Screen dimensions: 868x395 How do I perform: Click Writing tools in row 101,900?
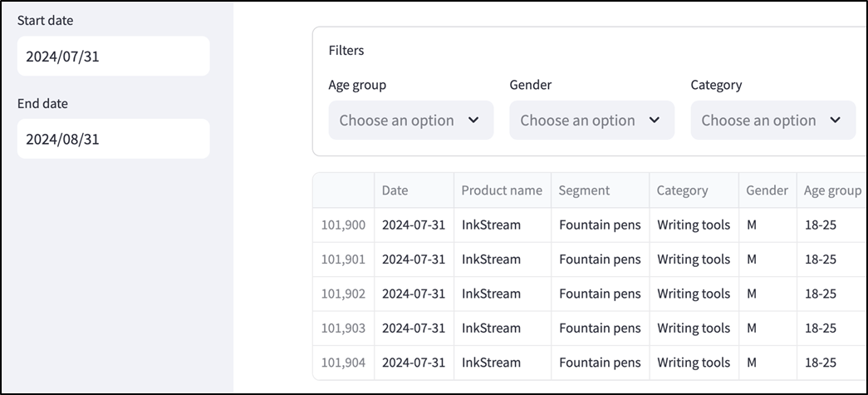click(694, 225)
